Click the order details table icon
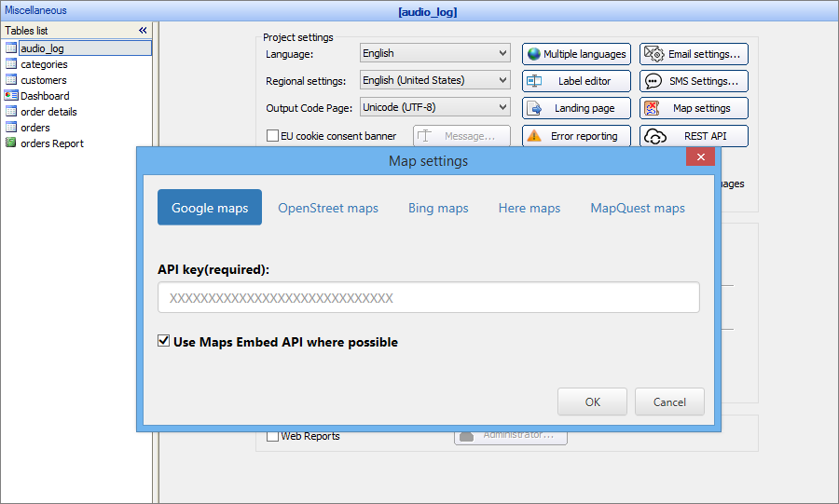 click(10, 112)
